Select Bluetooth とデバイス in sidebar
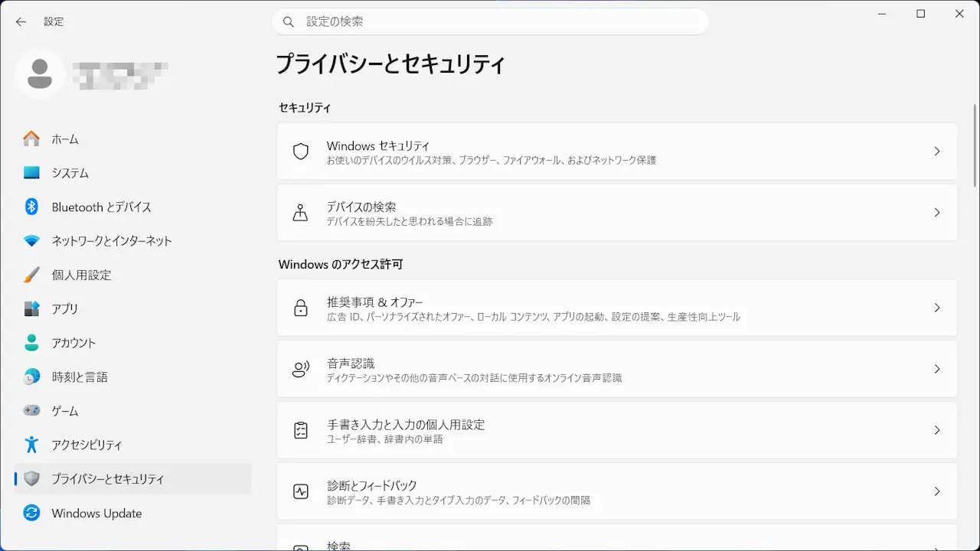This screenshot has height=551, width=980. click(101, 207)
